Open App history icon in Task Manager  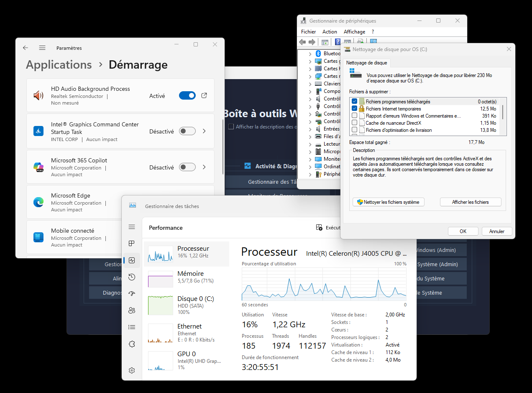point(132,277)
